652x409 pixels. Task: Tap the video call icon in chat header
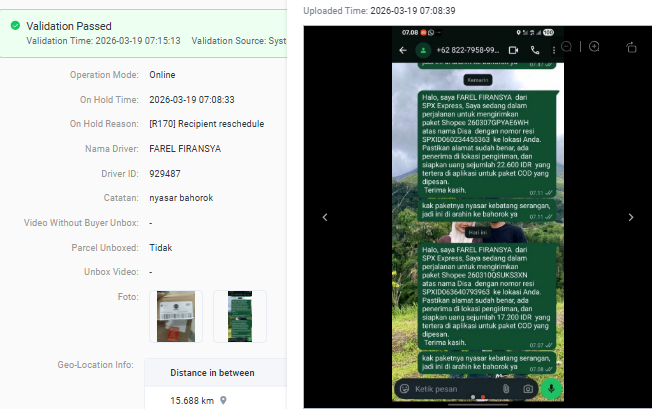(x=514, y=50)
